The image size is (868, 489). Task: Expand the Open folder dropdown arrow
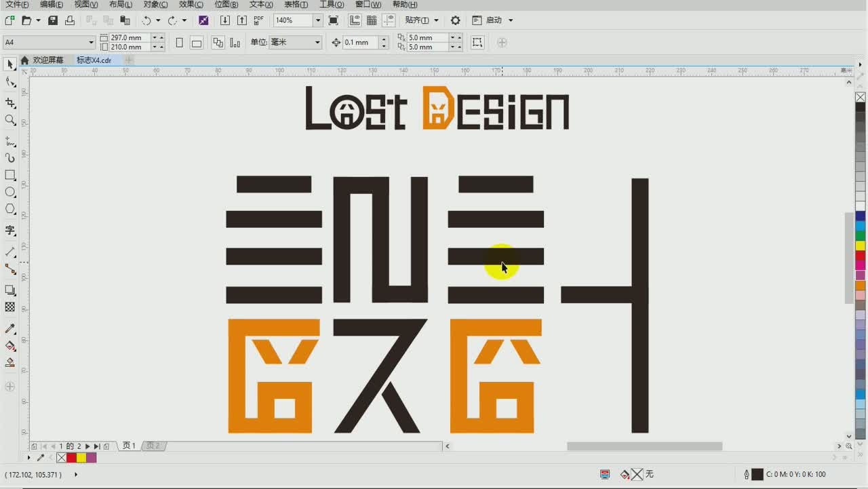(38, 20)
